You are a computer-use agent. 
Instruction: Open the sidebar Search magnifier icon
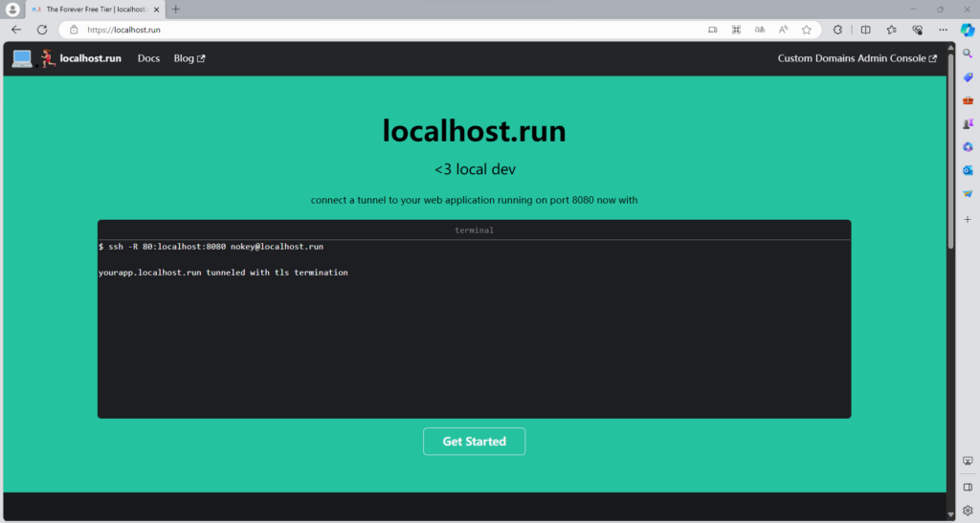pyautogui.click(x=968, y=54)
